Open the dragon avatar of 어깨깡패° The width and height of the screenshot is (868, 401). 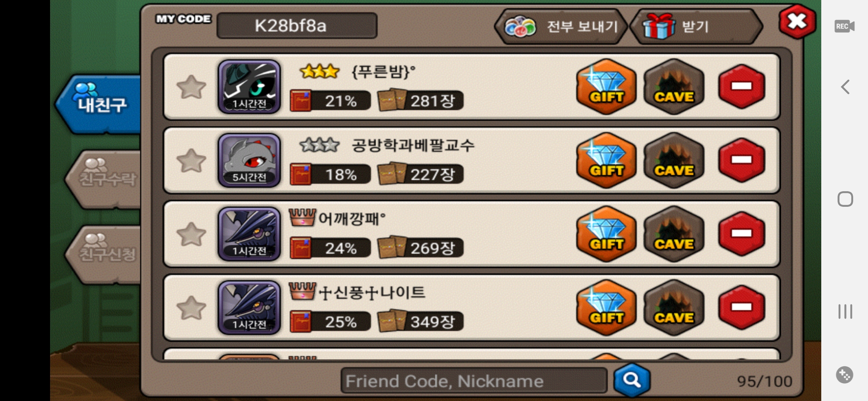[249, 234]
